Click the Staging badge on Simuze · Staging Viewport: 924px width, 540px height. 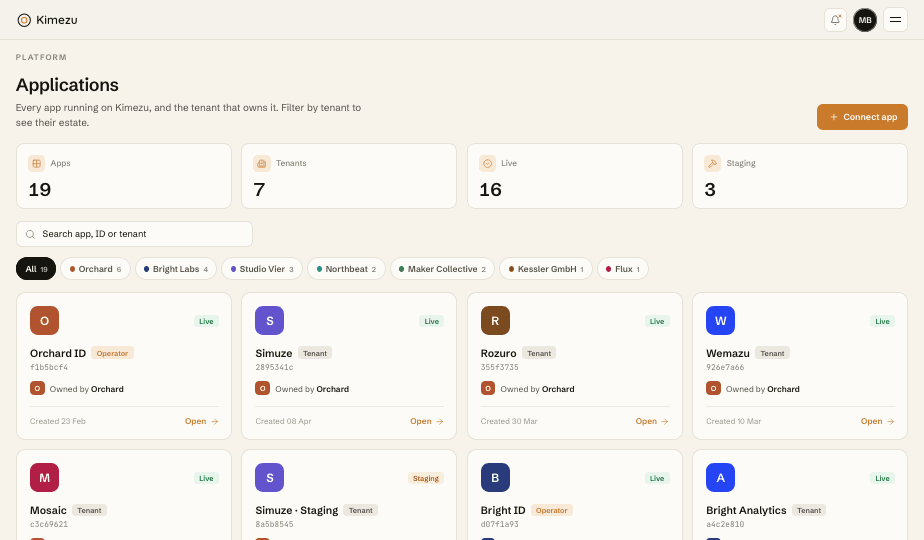[x=425, y=478]
